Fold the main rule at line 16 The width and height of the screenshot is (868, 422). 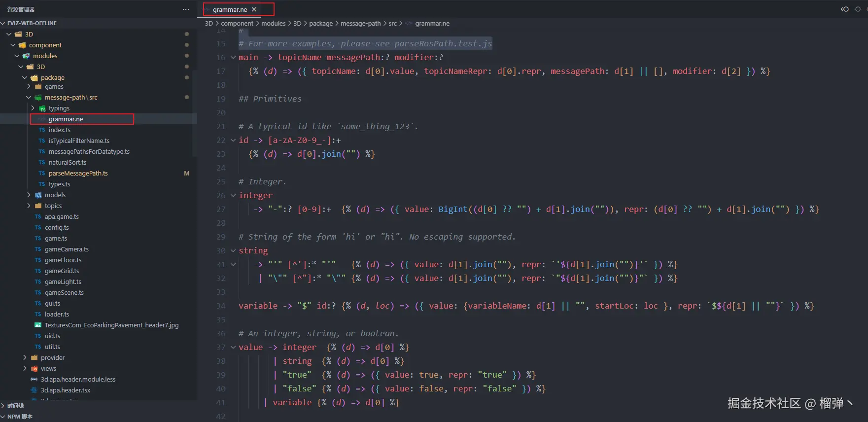pos(233,57)
